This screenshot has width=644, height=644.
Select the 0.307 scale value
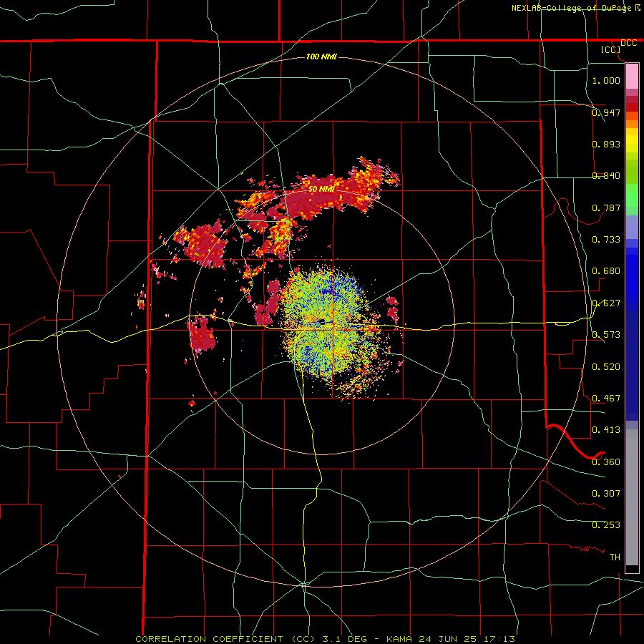click(606, 493)
